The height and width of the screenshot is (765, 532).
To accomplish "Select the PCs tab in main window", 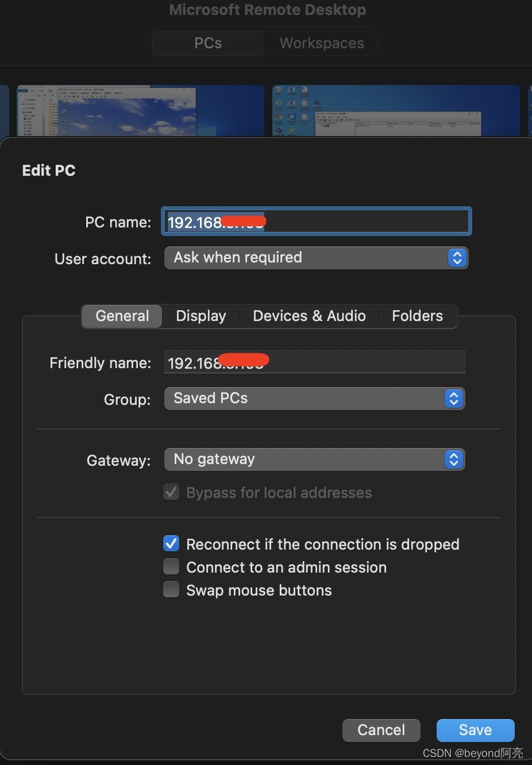I will click(x=208, y=44).
